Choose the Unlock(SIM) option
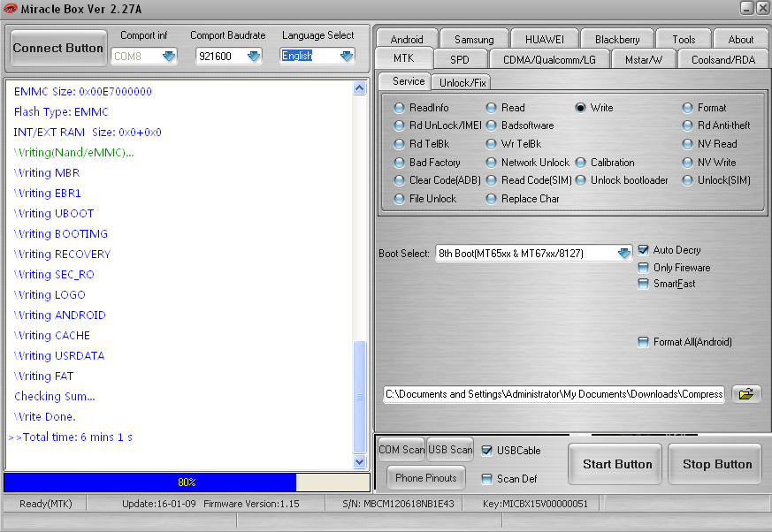 tap(687, 180)
